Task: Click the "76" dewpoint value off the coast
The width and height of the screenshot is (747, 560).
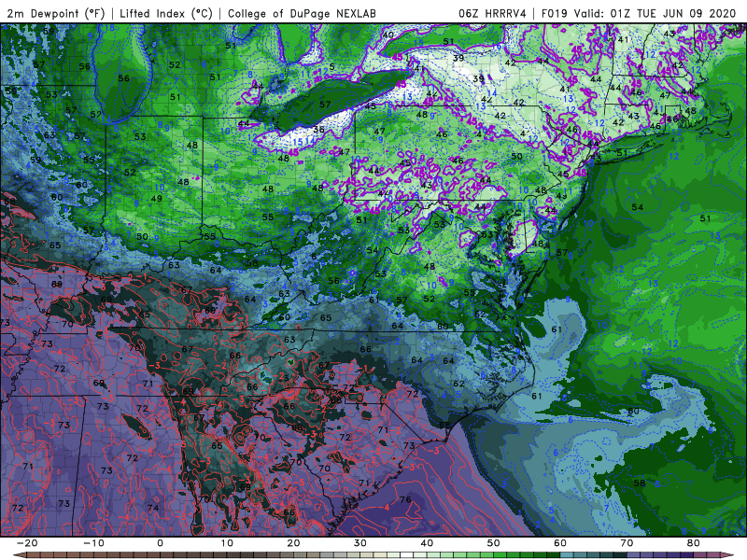Action: tap(405, 499)
